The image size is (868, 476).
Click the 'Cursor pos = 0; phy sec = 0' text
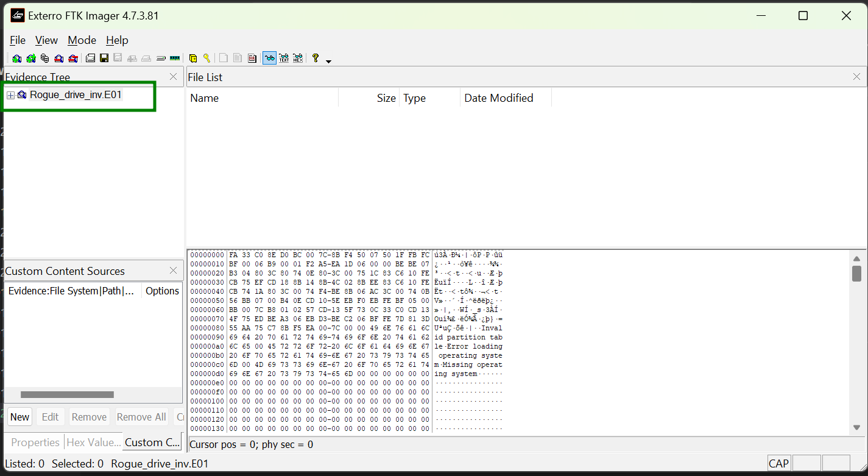coord(252,444)
